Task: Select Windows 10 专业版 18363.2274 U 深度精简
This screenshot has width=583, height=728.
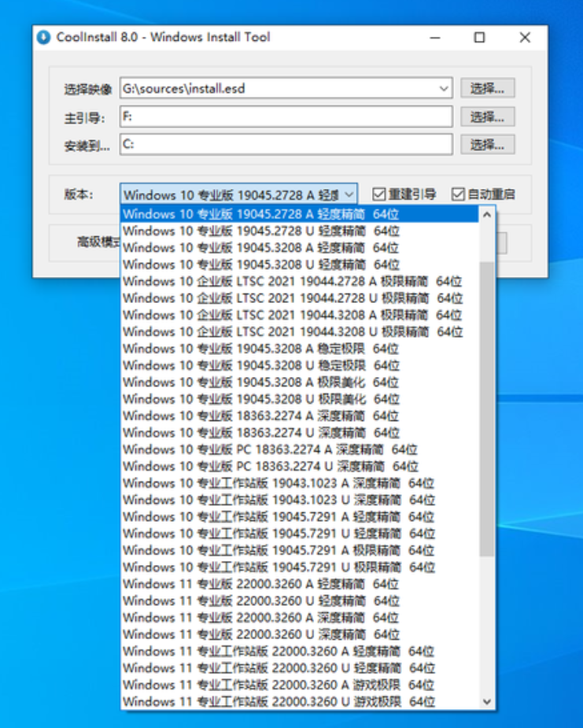Action: click(x=300, y=432)
